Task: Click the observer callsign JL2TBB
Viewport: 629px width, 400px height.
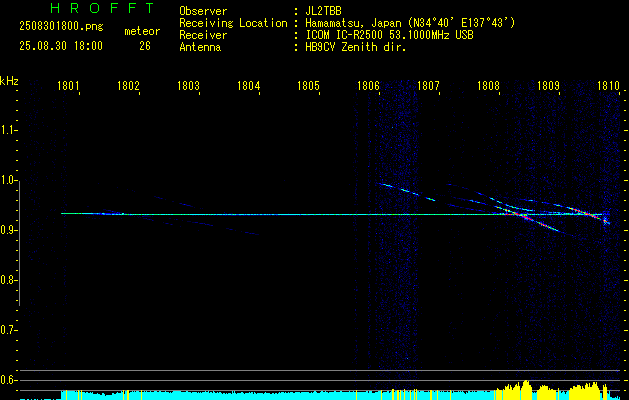Action: click(323, 11)
